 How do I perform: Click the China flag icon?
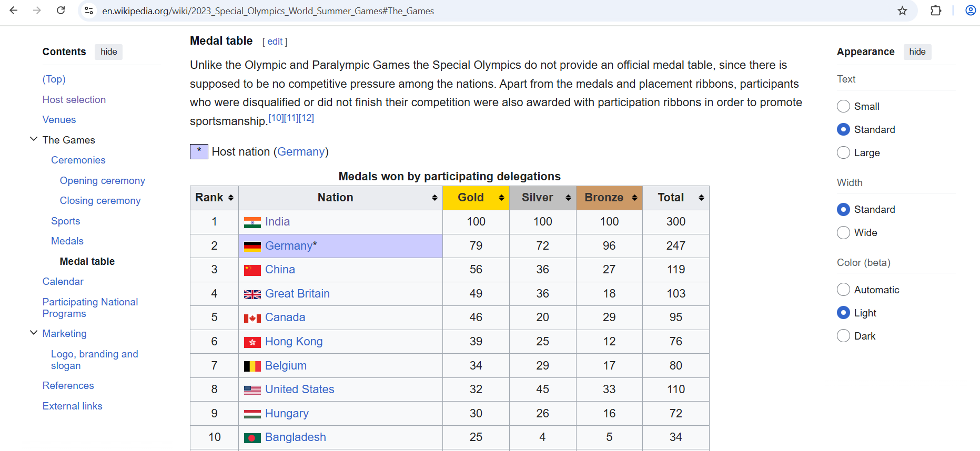click(x=252, y=270)
